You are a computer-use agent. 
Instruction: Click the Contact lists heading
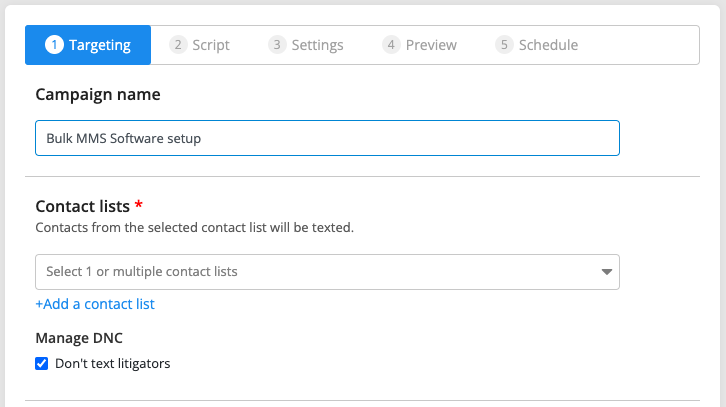pos(82,207)
